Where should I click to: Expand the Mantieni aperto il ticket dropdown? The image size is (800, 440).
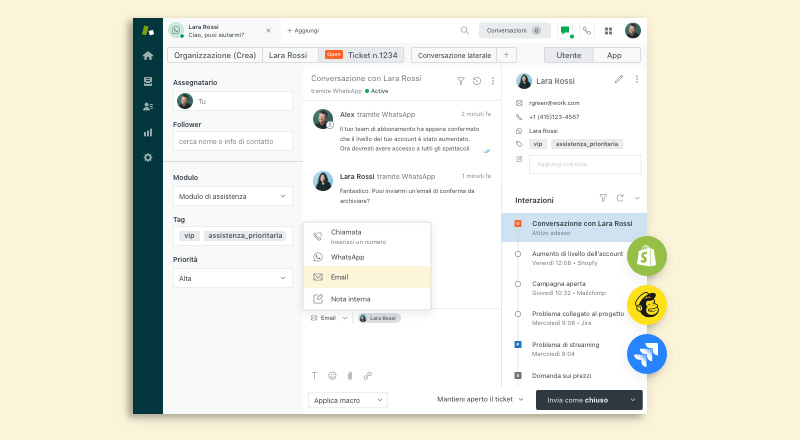click(480, 399)
